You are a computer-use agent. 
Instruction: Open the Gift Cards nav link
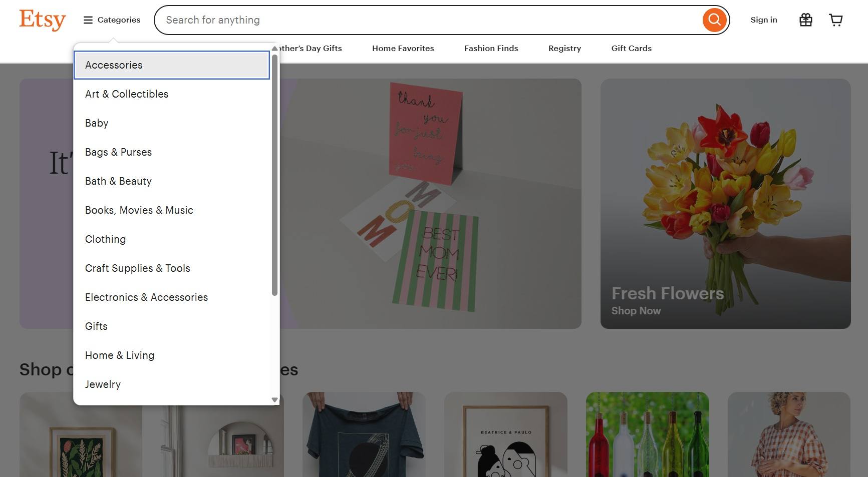coord(632,49)
